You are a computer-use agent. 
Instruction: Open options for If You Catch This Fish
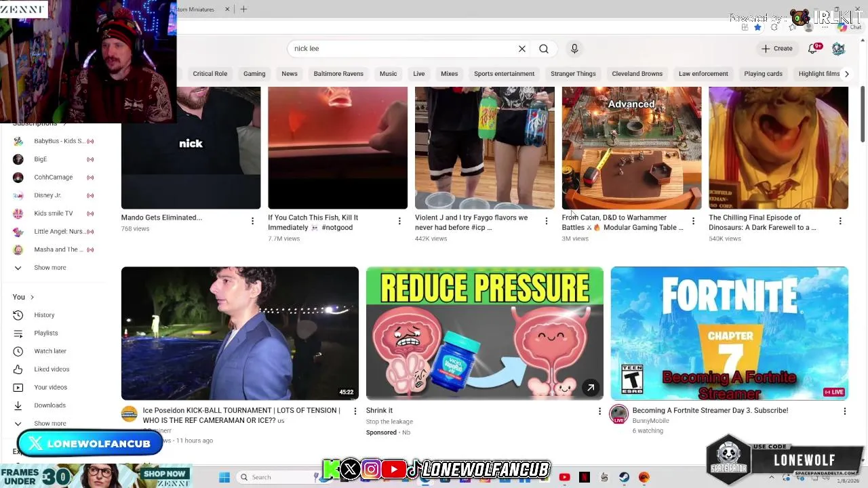click(x=399, y=221)
